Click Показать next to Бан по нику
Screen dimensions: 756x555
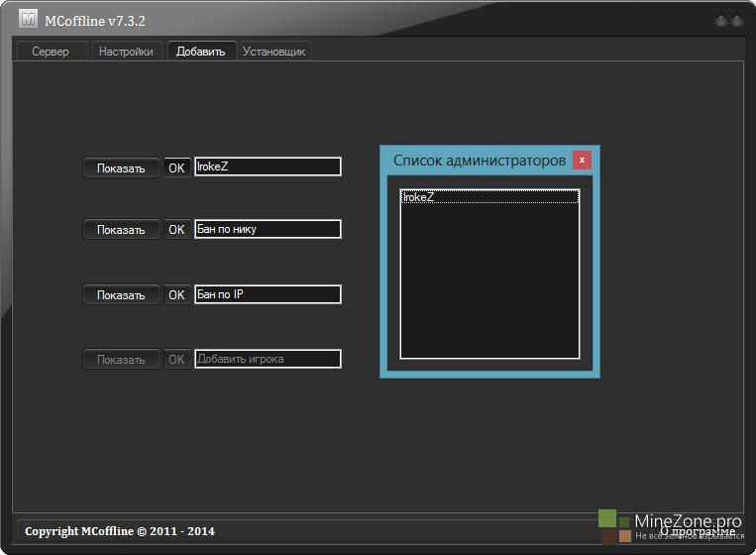point(121,230)
